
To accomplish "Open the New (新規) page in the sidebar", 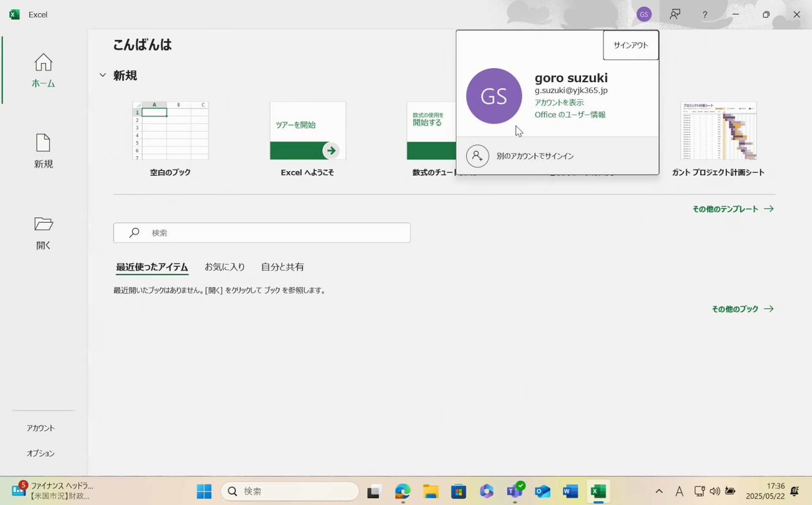I will click(43, 151).
